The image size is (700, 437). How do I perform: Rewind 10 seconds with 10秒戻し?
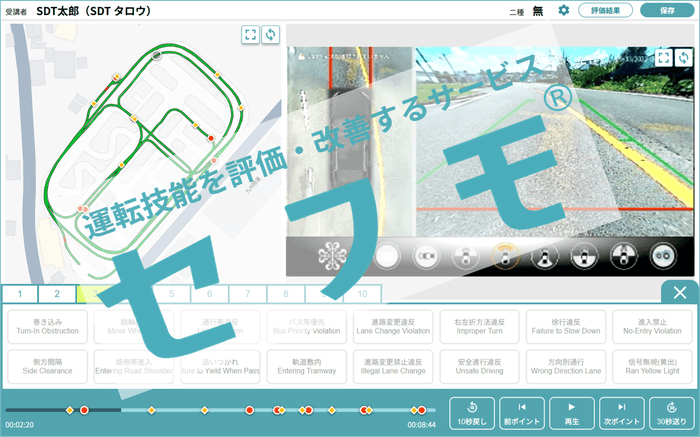click(x=472, y=411)
